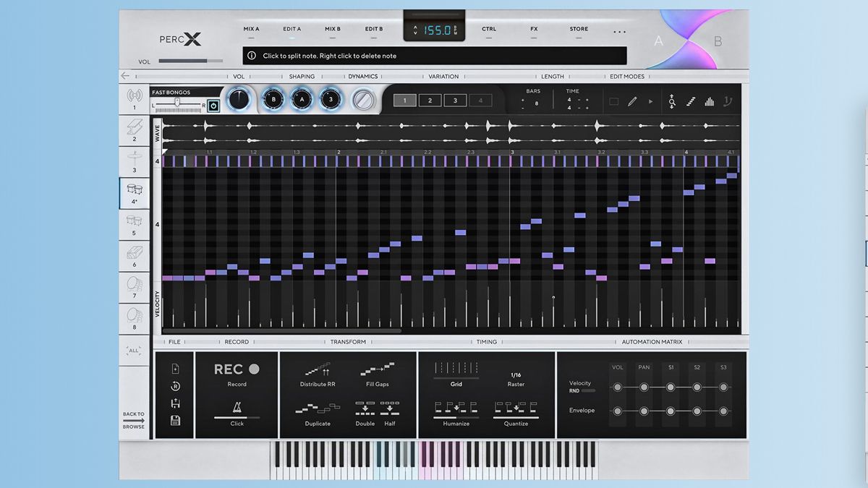Click the shaping knob labeled B
The height and width of the screenshot is (488, 868).
(273, 100)
